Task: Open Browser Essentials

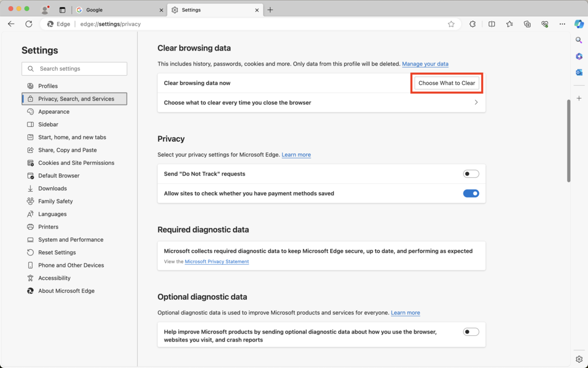Action: 544,24
